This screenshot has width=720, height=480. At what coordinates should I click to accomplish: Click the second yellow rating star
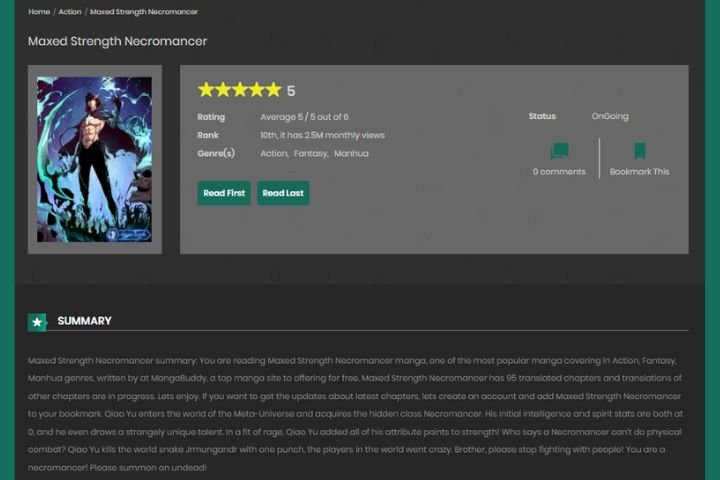[223, 90]
